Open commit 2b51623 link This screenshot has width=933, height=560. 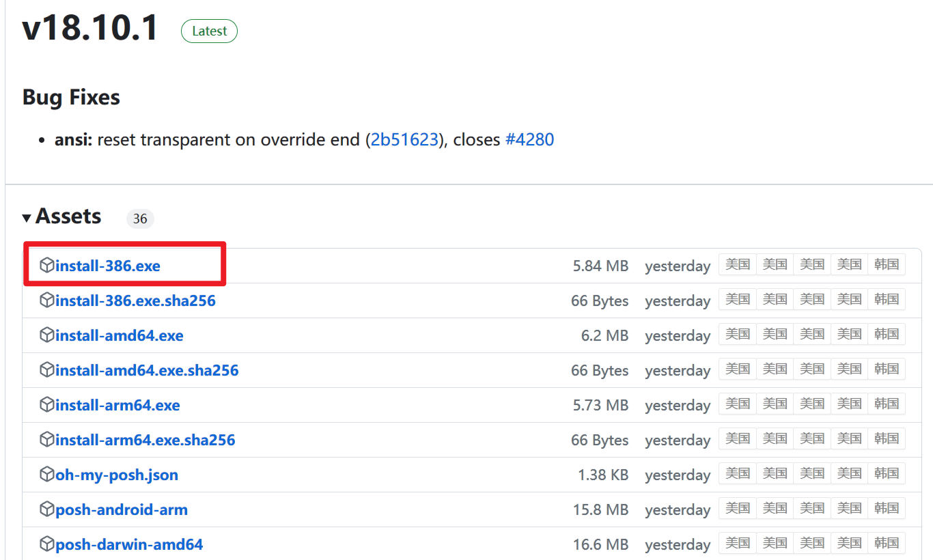pyautogui.click(x=404, y=140)
